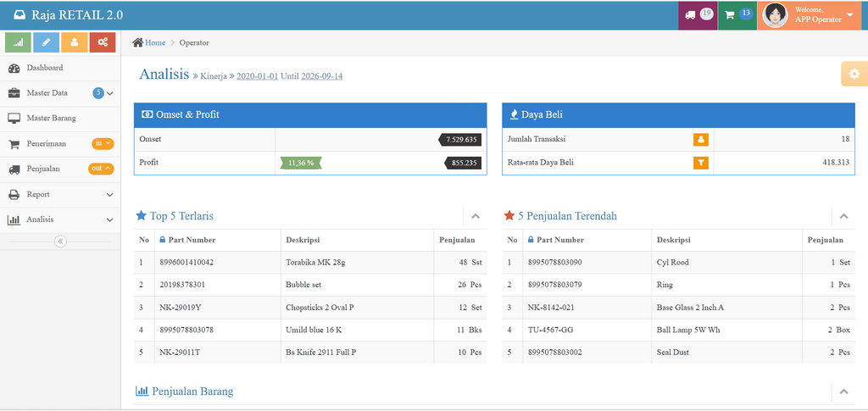Click the blue pencil edit shortcut button

coord(46,42)
